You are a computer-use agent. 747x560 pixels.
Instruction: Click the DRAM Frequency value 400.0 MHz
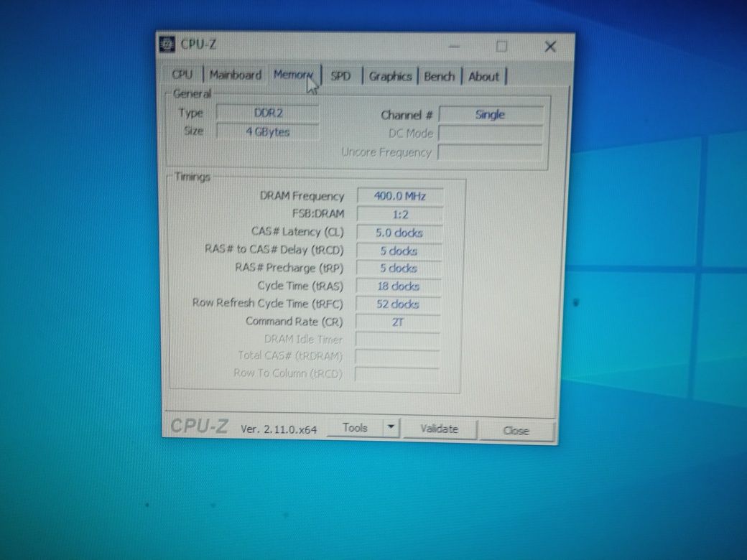point(400,196)
